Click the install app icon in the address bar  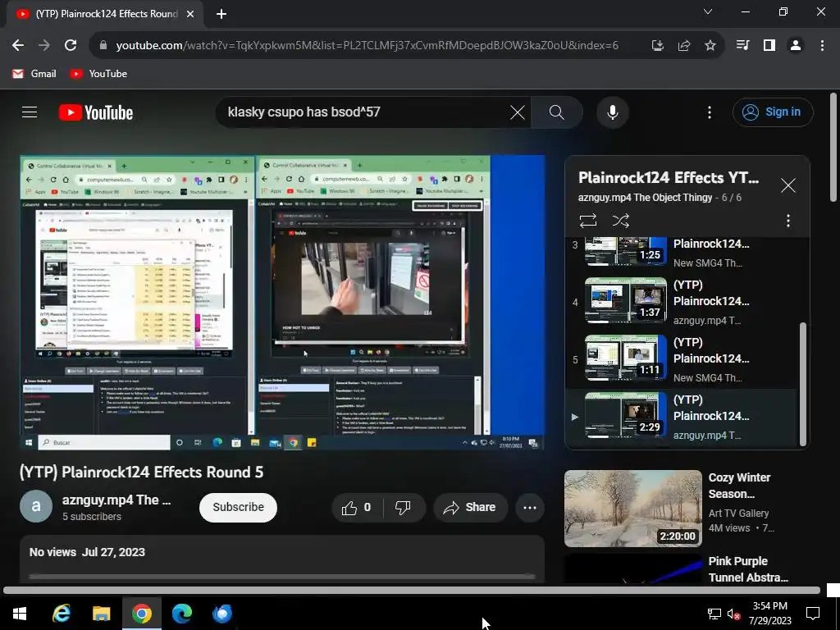(x=657, y=46)
